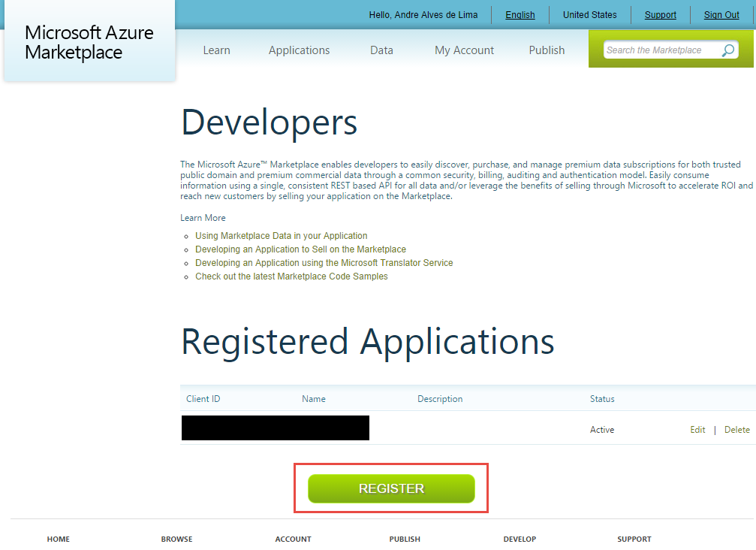Screen dimensions: 756x550
Task: Click the Developers page heading
Action: click(x=269, y=122)
